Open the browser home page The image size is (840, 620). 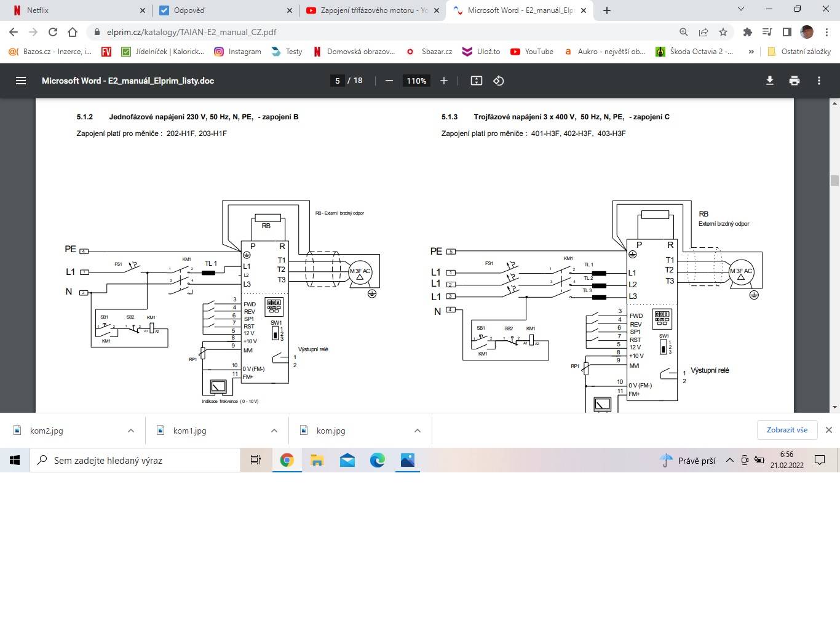click(73, 32)
